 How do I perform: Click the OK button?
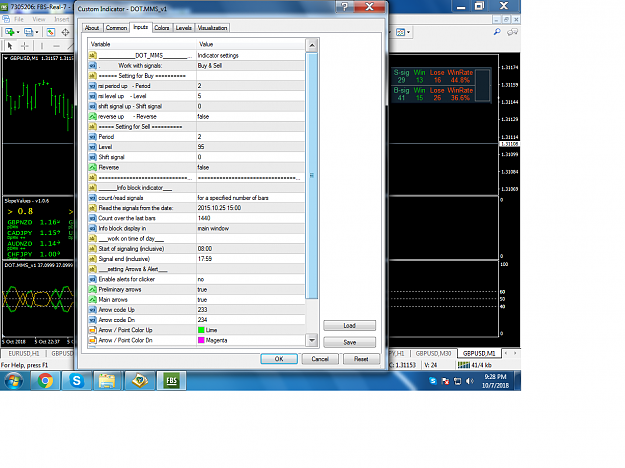point(279,359)
